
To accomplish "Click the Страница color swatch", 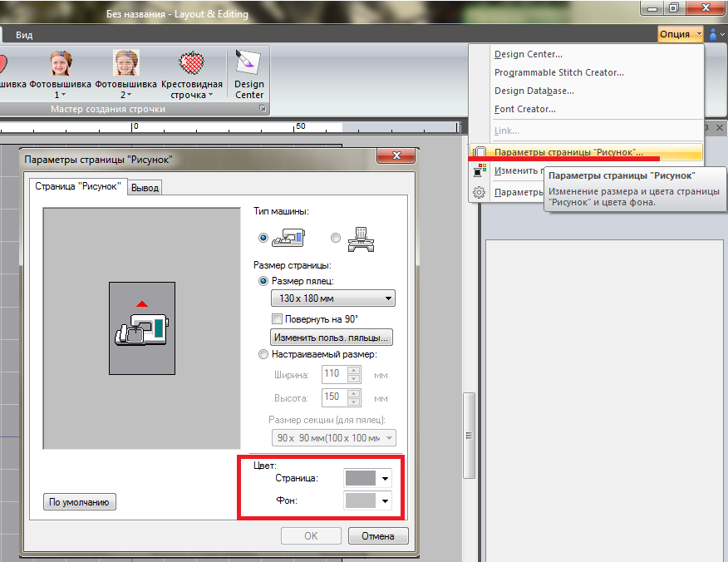I will pos(361,478).
